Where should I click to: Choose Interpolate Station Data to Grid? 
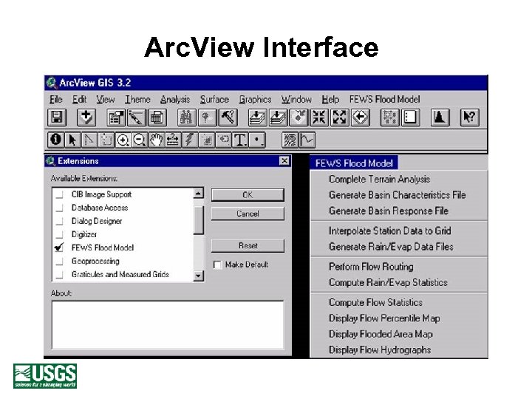coord(390,231)
